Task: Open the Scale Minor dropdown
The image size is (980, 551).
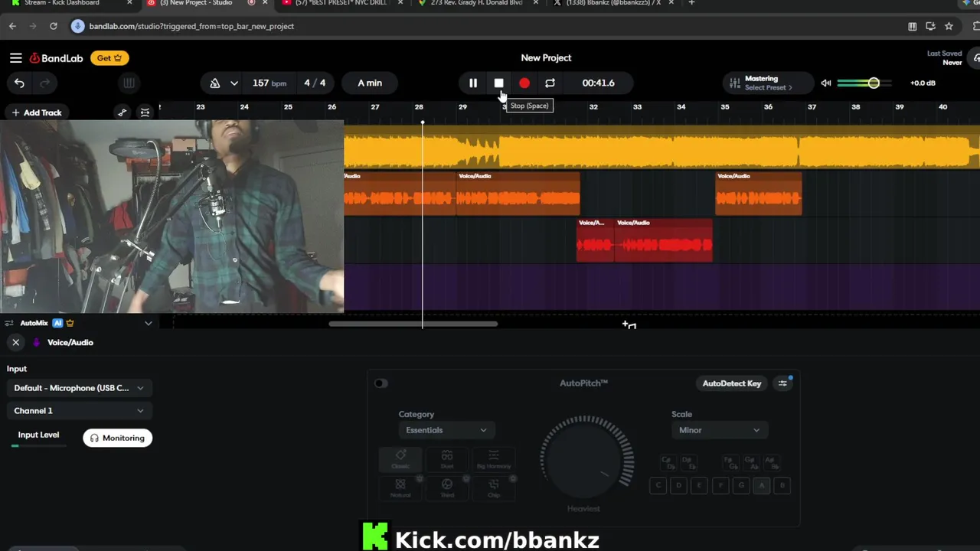Action: (719, 430)
